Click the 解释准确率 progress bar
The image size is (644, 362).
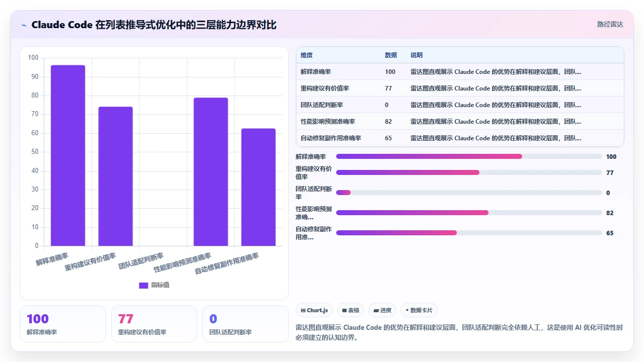click(469, 156)
